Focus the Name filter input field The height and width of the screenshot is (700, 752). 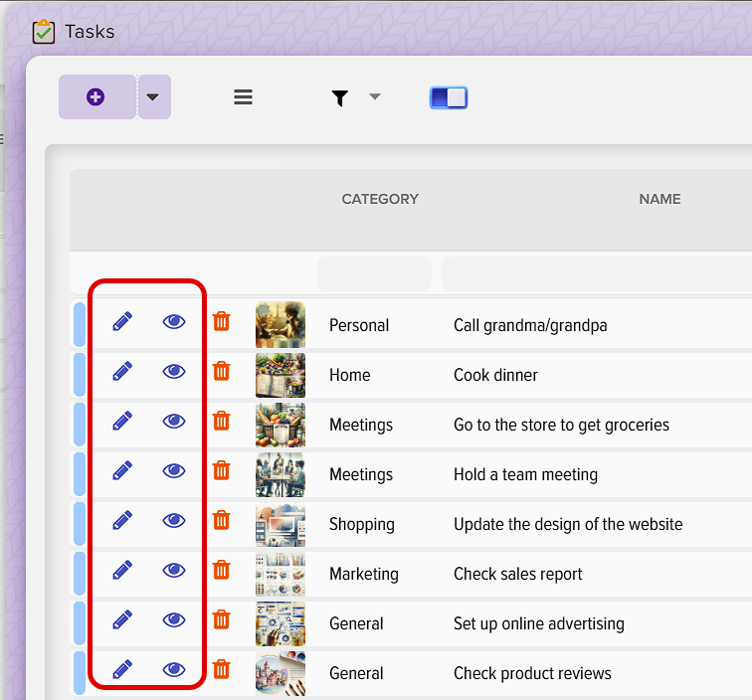597,273
